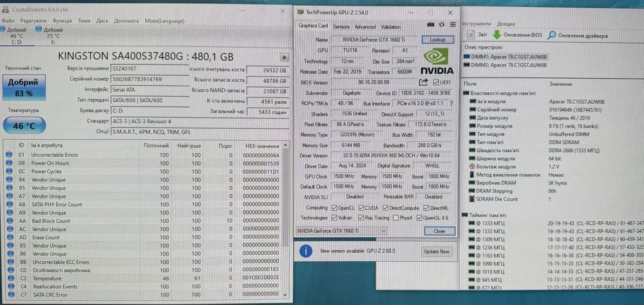The image size is (644, 305).
Task: Toggle the UEFI checkbox
Action: pyautogui.click(x=436, y=82)
